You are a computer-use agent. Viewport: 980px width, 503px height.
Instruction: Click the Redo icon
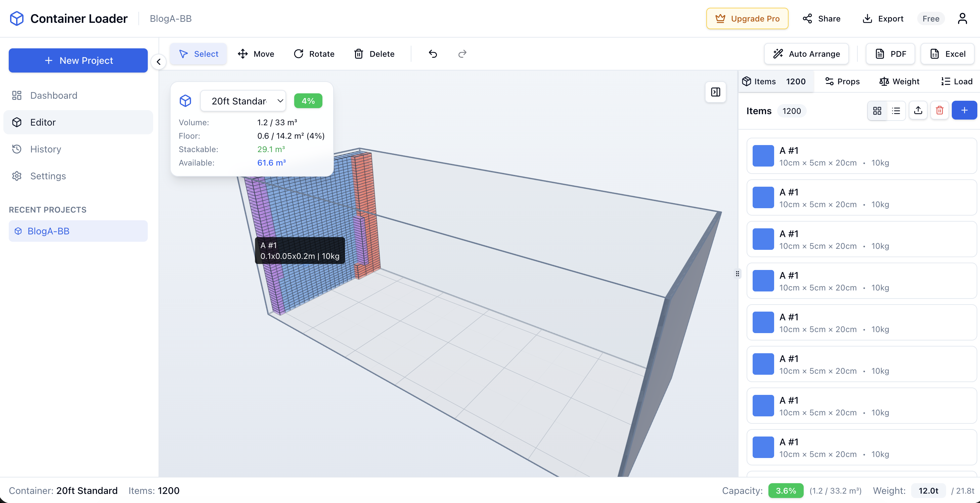(x=462, y=54)
